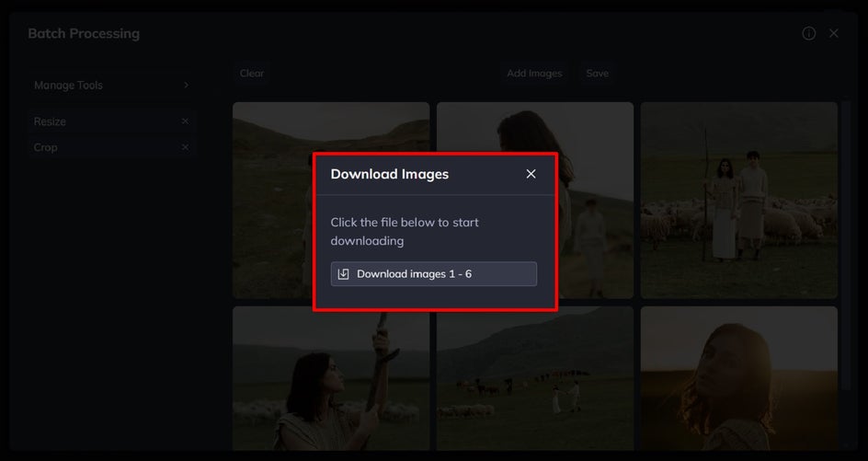The height and width of the screenshot is (461, 868).
Task: Close the Download Images dialog
Action: pyautogui.click(x=531, y=174)
